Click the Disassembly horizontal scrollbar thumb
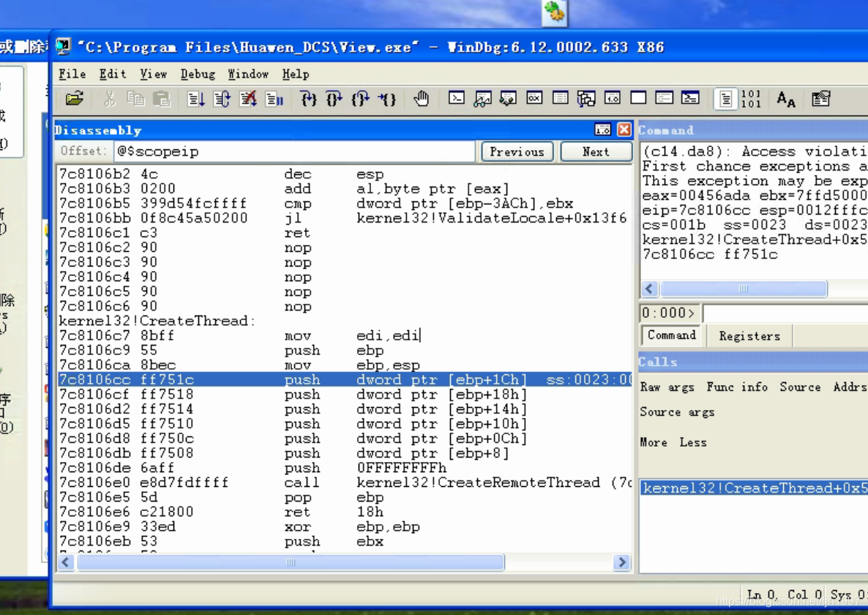 pyautogui.click(x=291, y=562)
